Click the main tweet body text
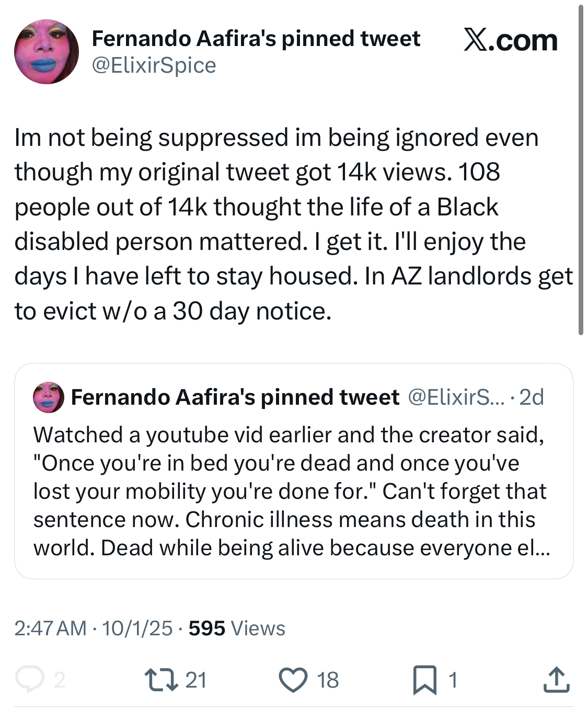Screen dimensions: 588x720 pos(294,224)
